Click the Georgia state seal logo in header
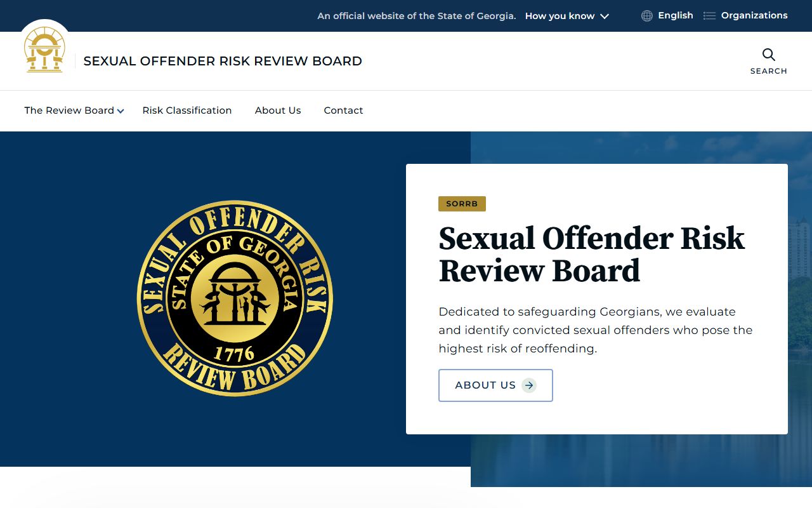This screenshot has height=508, width=812. (44, 50)
